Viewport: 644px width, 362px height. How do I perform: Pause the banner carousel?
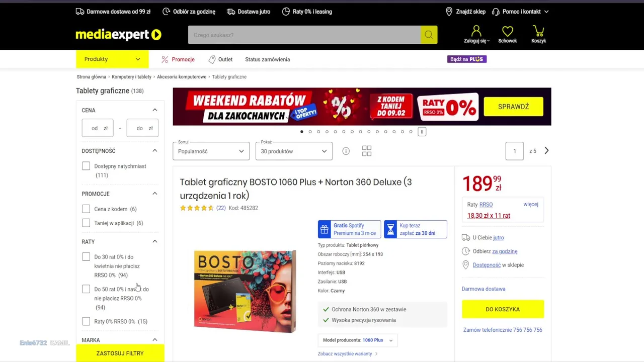(x=422, y=132)
